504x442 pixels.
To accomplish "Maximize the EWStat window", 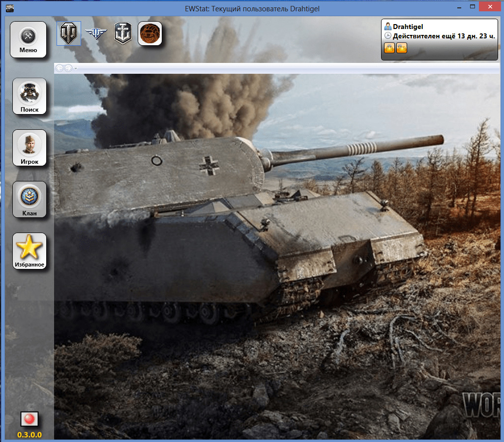I will (473, 7).
